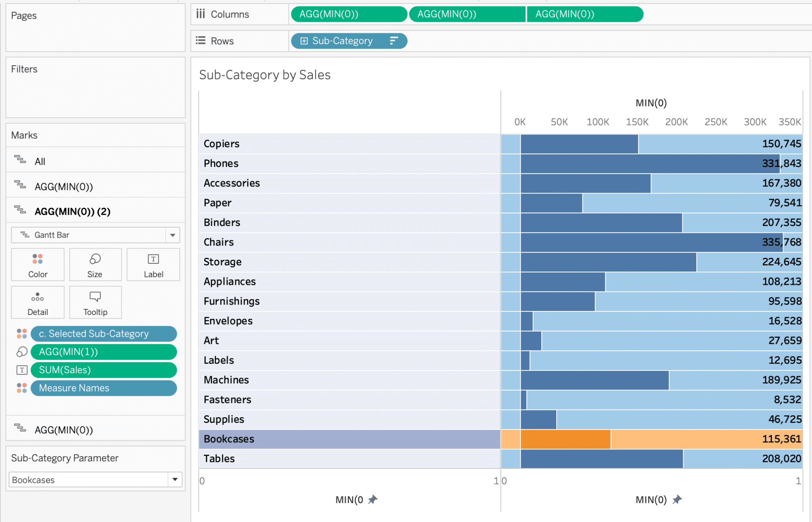Click size icon beside AGG(MIN(1)) pill
The height and width of the screenshot is (522, 812).
tap(22, 352)
